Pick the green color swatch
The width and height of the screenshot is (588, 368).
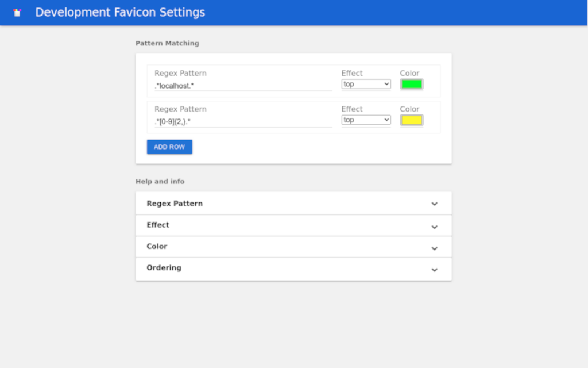411,84
